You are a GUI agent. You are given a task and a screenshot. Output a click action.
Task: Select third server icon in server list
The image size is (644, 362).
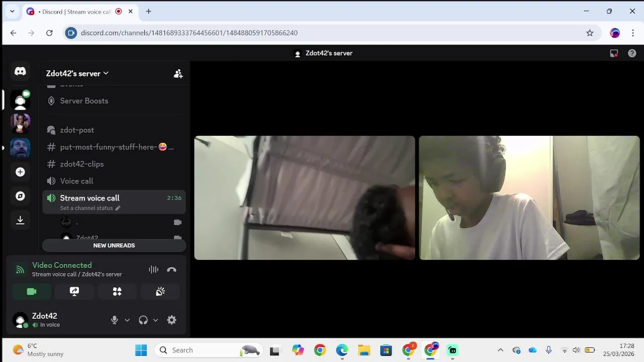20,148
